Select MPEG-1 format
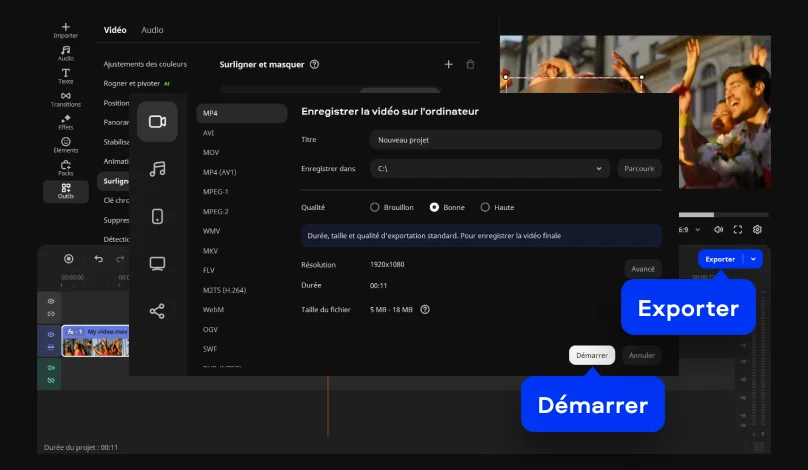This screenshot has height=470, width=808. [x=215, y=192]
